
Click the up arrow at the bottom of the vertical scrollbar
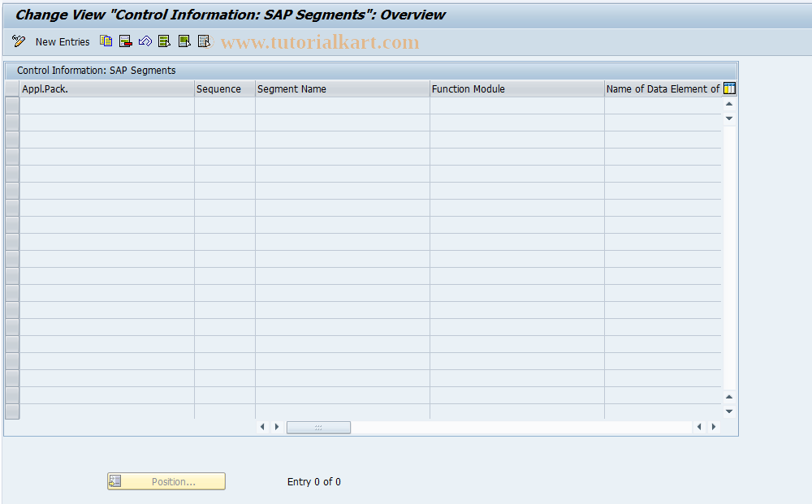[729, 397]
